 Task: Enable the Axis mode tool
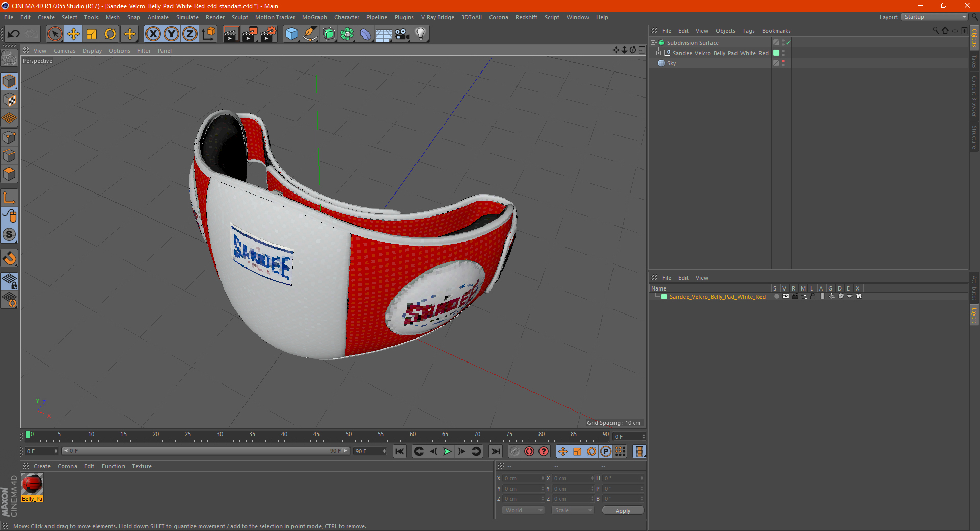click(9, 198)
